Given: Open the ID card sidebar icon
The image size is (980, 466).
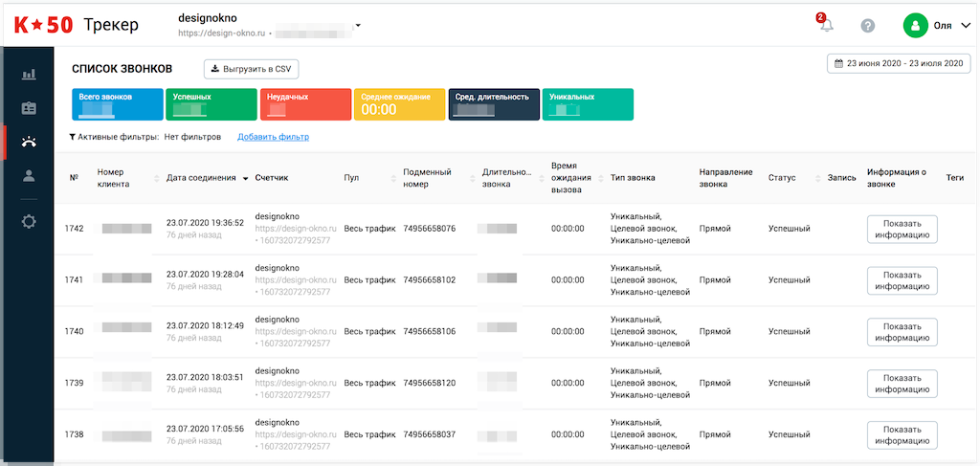Looking at the screenshot, I should [x=29, y=108].
